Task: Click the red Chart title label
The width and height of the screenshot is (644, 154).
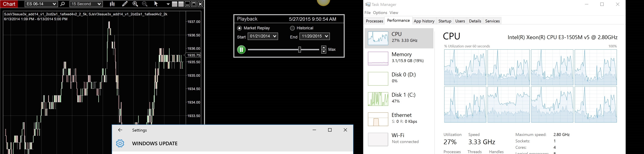Action: click(9, 4)
